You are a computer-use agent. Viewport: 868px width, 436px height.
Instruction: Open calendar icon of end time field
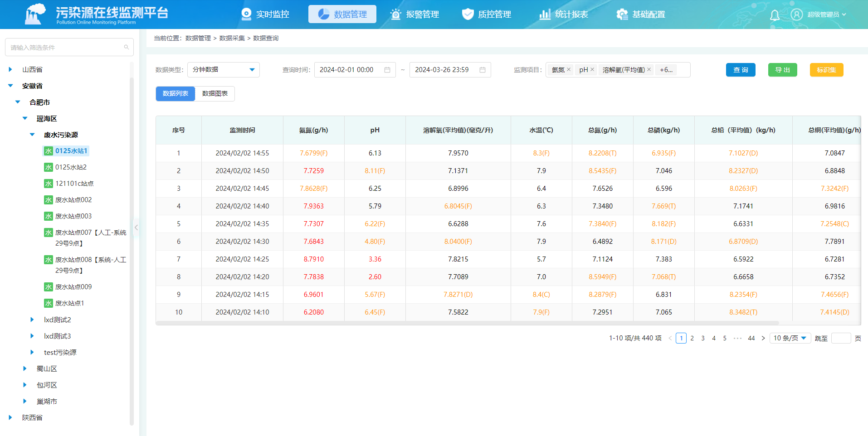pyautogui.click(x=483, y=70)
